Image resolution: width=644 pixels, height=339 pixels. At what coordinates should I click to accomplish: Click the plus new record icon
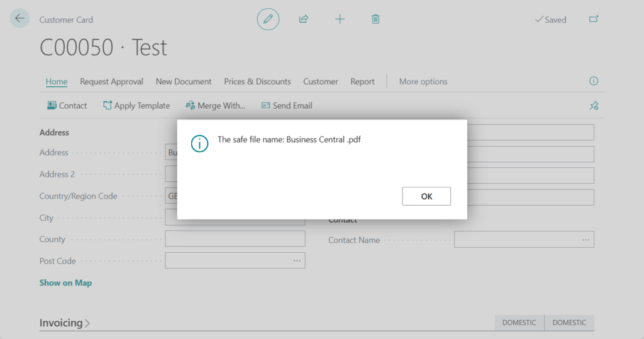(340, 19)
